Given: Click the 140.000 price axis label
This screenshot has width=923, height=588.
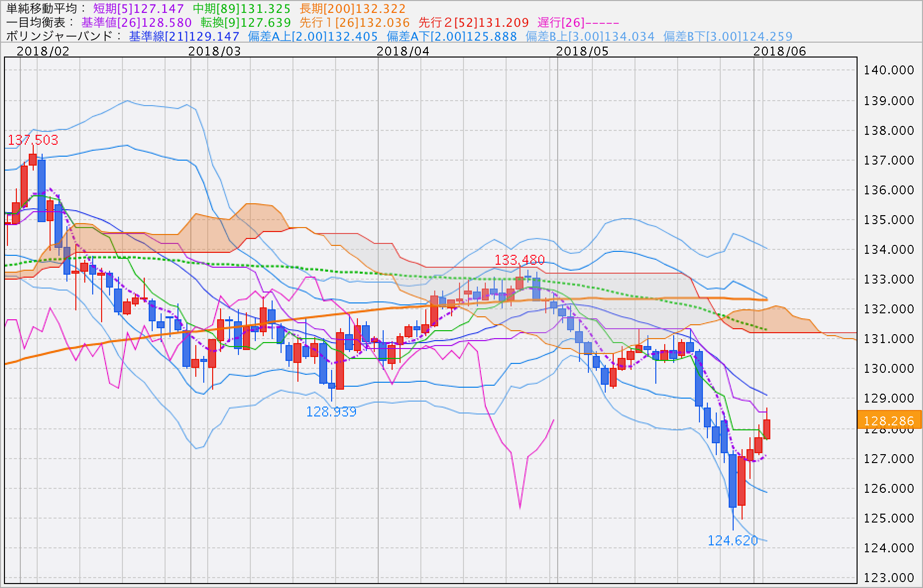Looking at the screenshot, I should pyautogui.click(x=889, y=70).
